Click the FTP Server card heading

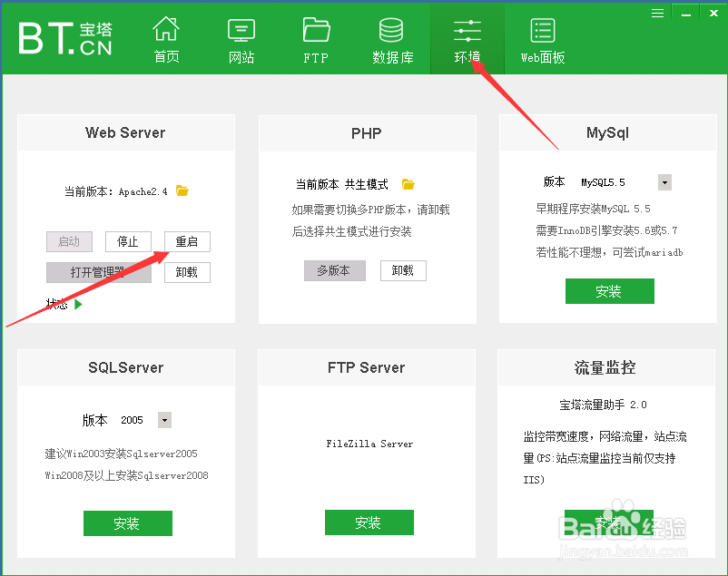click(x=367, y=367)
